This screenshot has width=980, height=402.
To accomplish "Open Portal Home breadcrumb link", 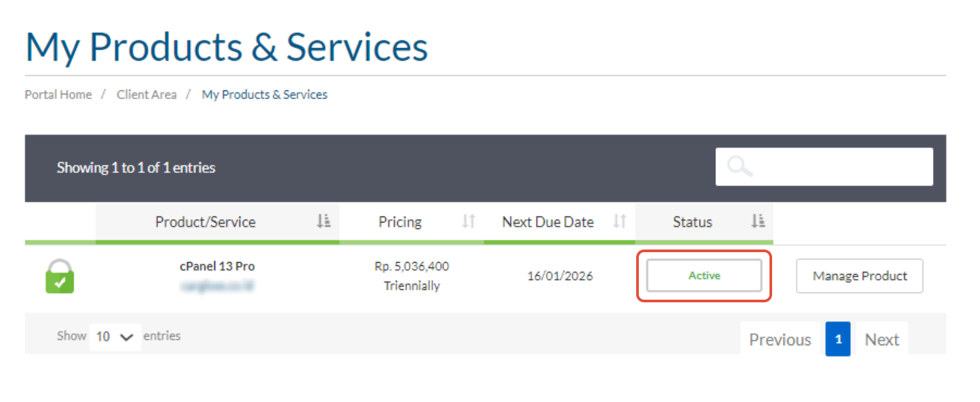I will [x=58, y=94].
